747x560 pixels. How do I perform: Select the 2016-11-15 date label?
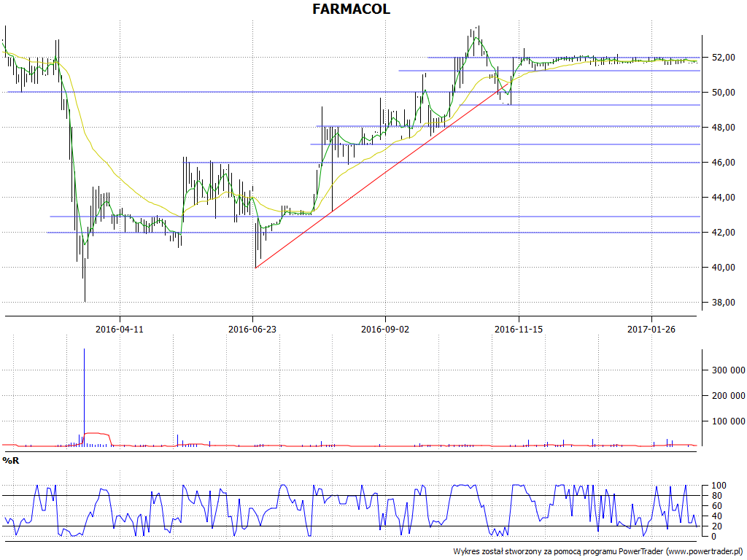(x=519, y=329)
